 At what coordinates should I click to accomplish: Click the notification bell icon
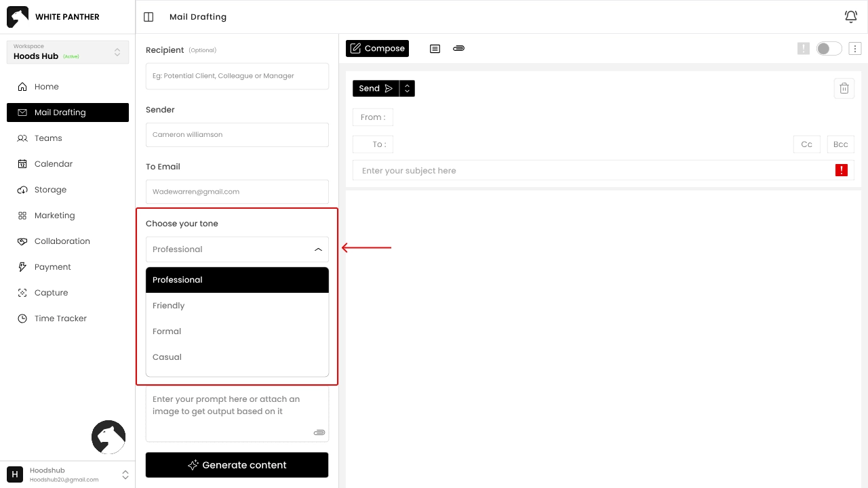pyautogui.click(x=850, y=17)
